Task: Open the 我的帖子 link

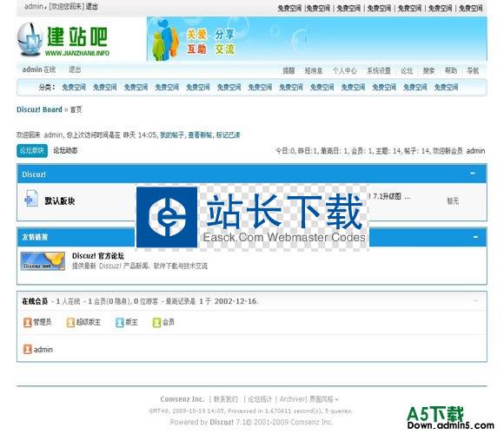Action: pos(172,135)
